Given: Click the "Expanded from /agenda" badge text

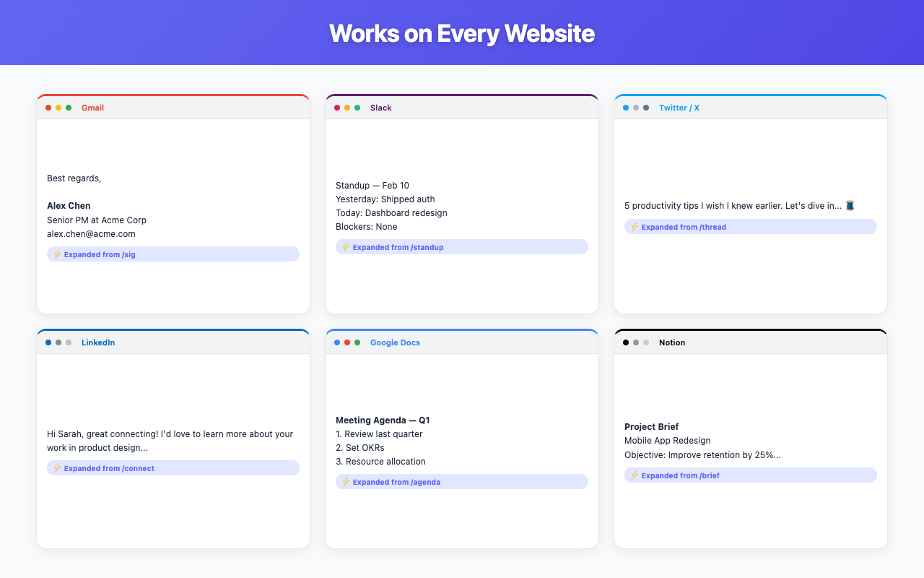Looking at the screenshot, I should [396, 482].
